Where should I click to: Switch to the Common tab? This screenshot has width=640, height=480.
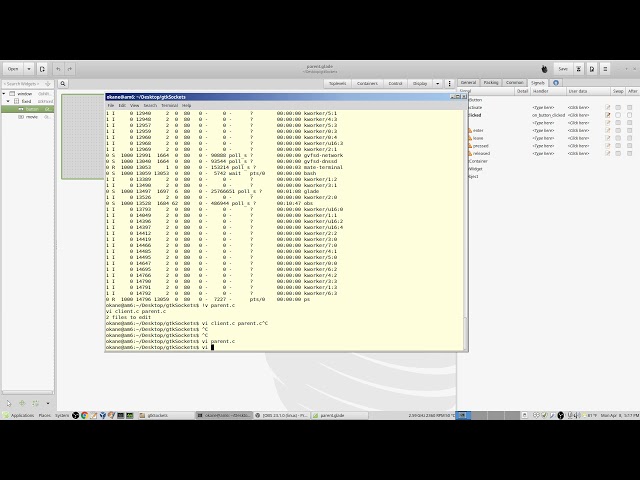(515, 82)
